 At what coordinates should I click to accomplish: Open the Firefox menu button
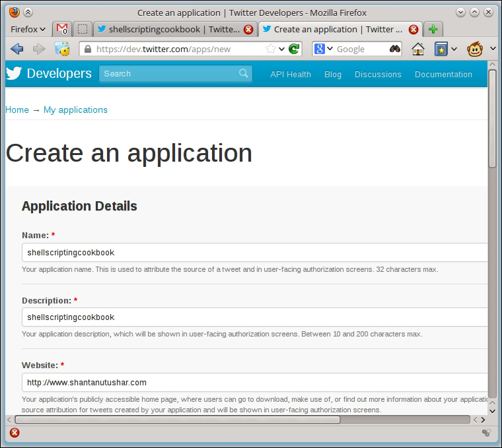coord(28,30)
